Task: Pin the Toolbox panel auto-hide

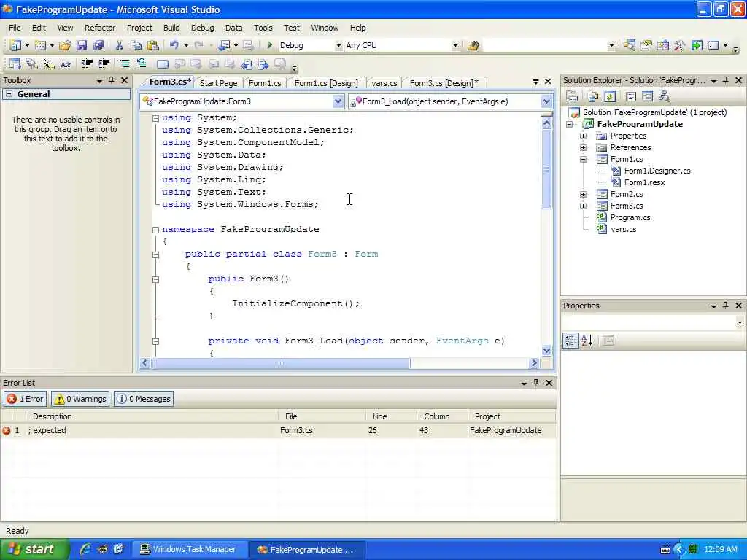Action: click(x=112, y=80)
